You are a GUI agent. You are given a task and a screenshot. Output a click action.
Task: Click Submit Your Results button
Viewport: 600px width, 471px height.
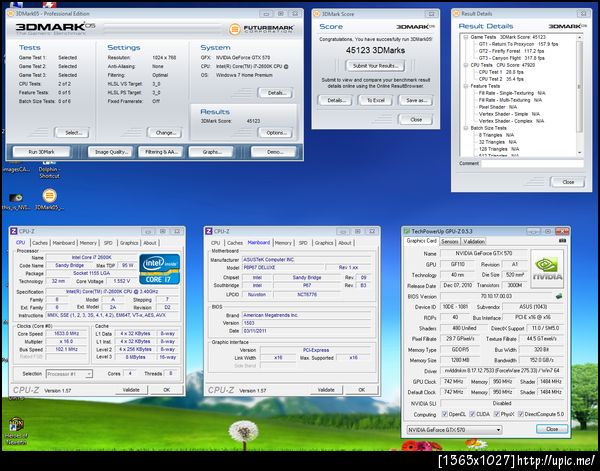click(x=376, y=65)
